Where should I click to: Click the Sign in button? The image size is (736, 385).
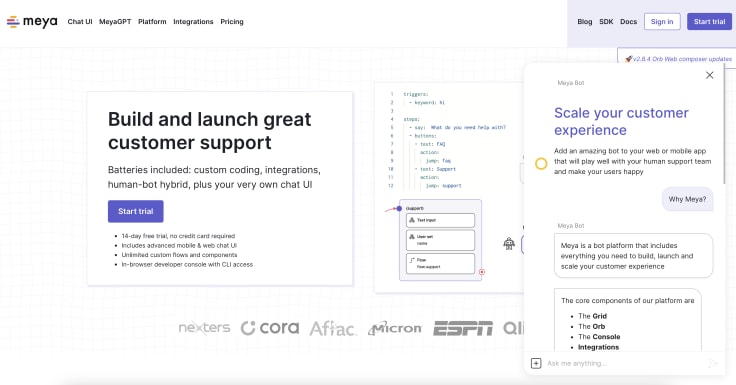coord(662,22)
